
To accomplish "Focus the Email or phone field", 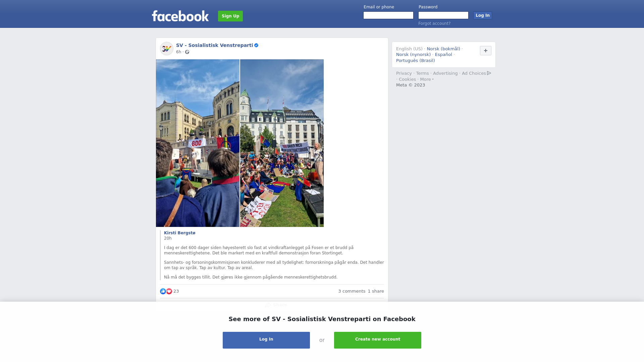I will [388, 15].
